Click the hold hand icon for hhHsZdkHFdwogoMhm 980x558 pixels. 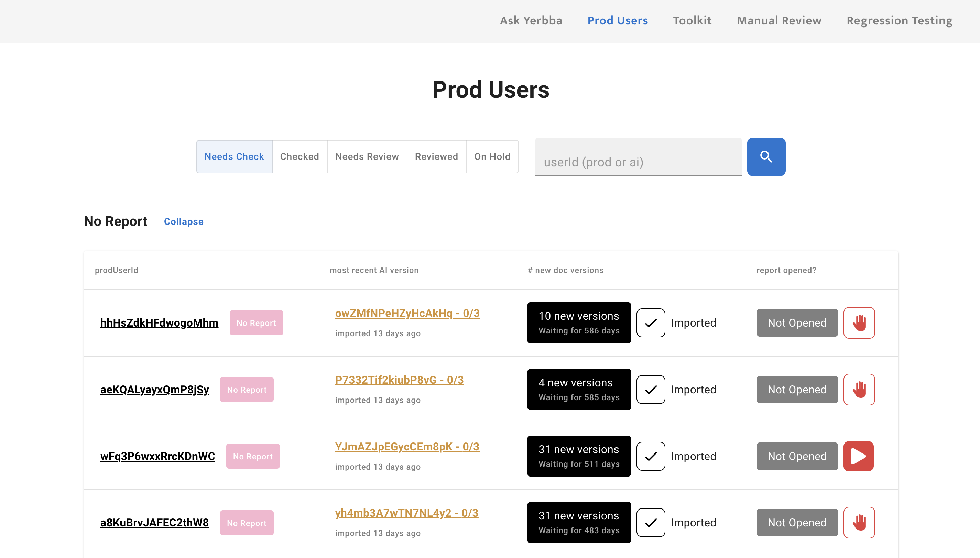(859, 323)
